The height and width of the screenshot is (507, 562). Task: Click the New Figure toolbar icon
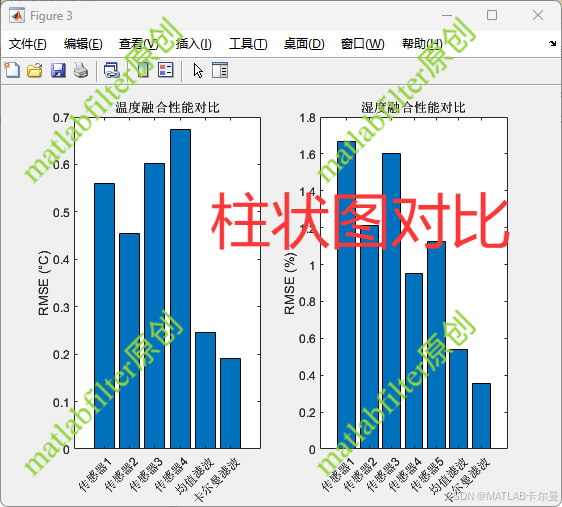(x=12, y=70)
